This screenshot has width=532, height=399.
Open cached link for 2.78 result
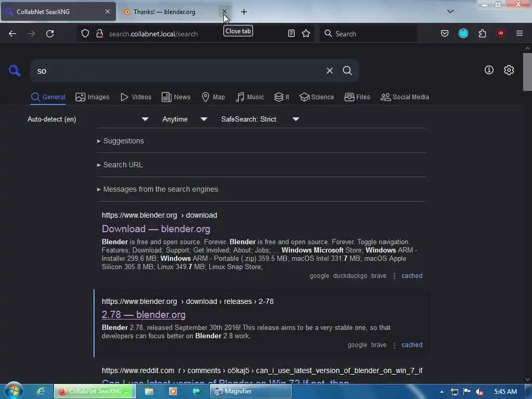[412, 345]
